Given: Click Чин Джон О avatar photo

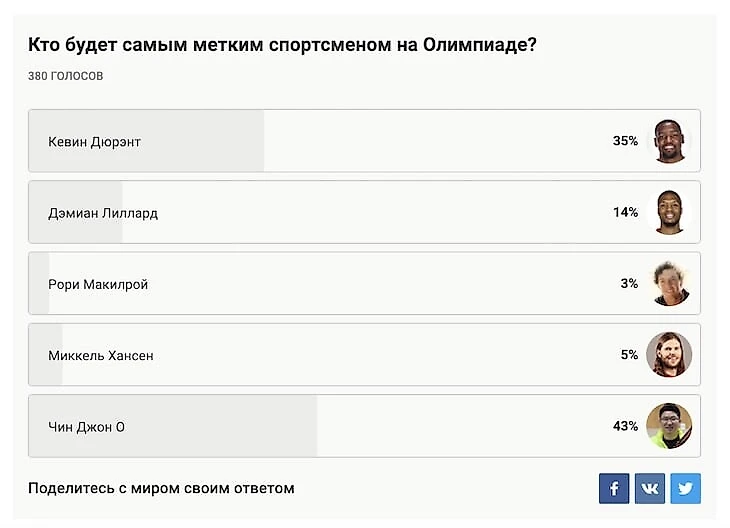Looking at the screenshot, I should (x=669, y=426).
